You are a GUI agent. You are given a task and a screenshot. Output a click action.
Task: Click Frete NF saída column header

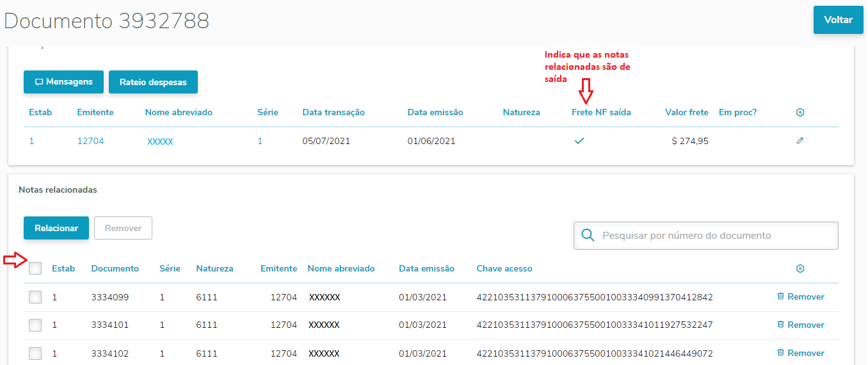click(601, 112)
